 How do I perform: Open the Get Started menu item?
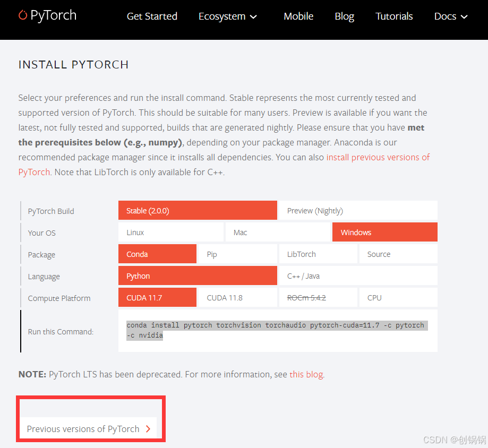pyautogui.click(x=152, y=16)
